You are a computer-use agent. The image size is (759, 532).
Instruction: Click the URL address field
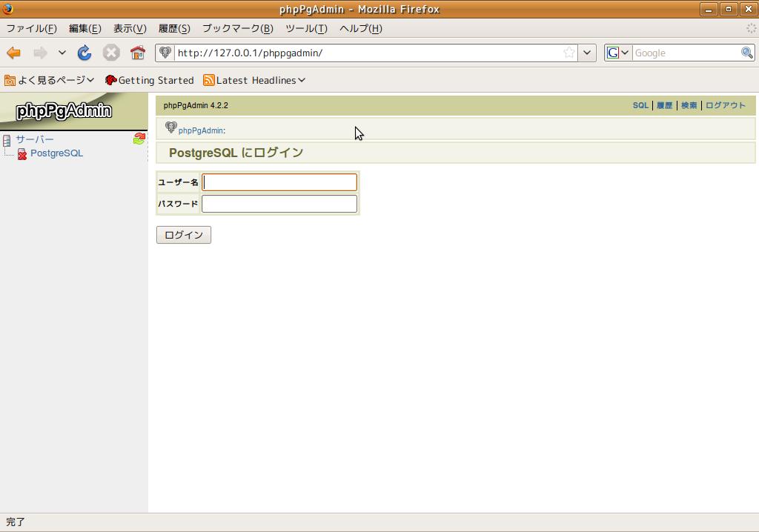(368, 53)
